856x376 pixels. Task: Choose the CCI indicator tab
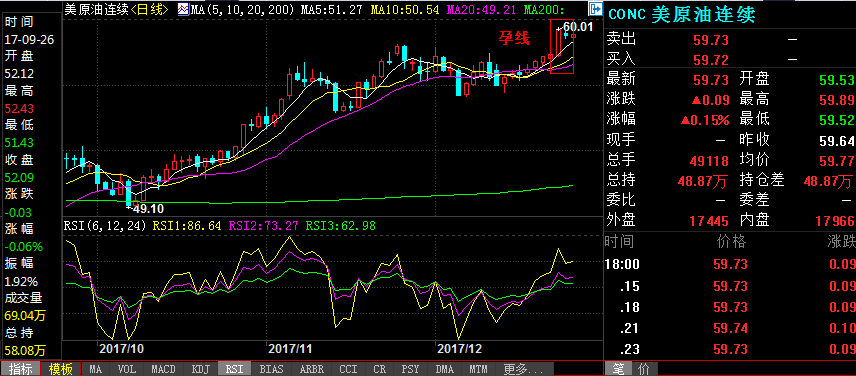tap(348, 369)
